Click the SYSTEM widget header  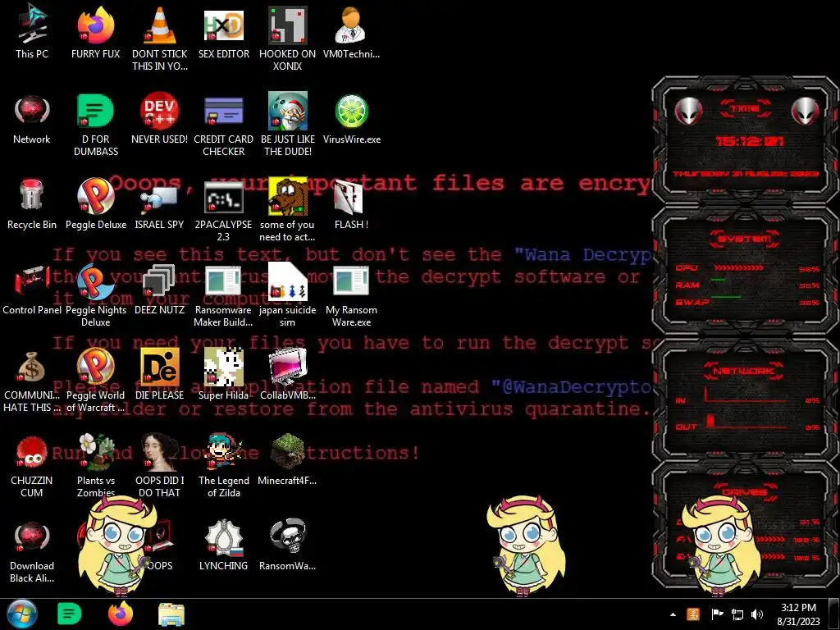pyautogui.click(x=745, y=239)
